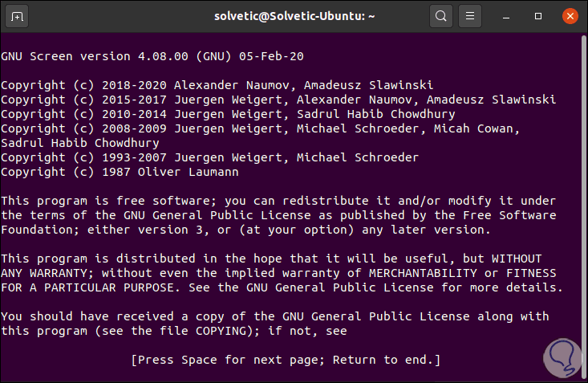Viewport: 588px width, 383px height.
Task: Open the terminal search tool
Action: tap(441, 17)
